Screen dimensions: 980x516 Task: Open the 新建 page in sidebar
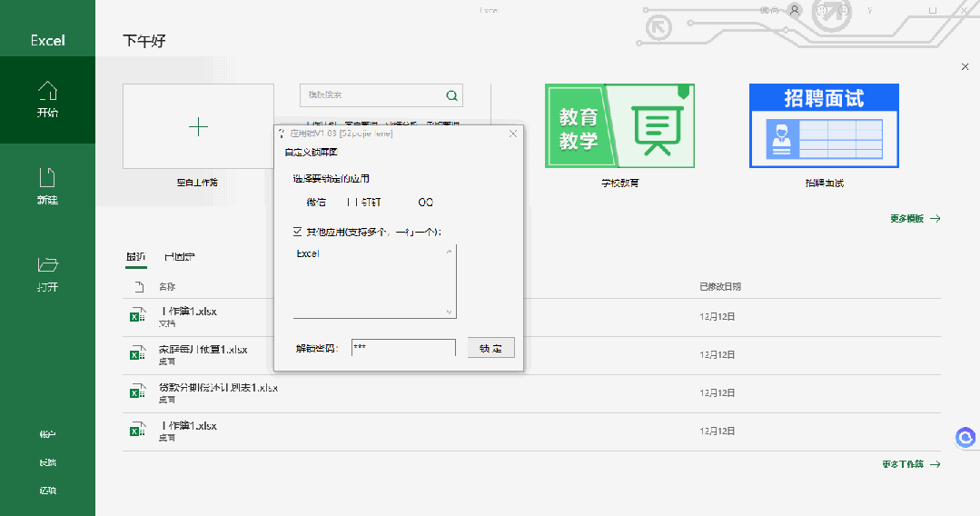point(47,186)
